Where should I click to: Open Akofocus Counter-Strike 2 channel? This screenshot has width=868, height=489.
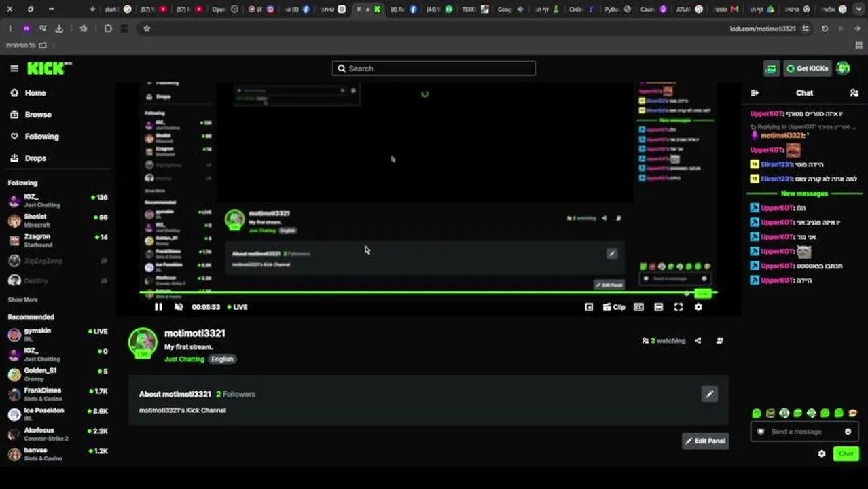pyautogui.click(x=57, y=434)
